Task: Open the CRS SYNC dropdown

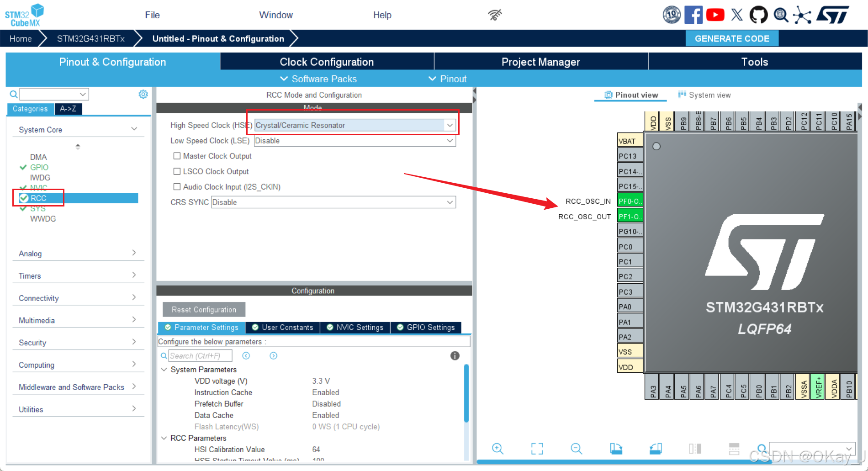Action: (333, 202)
